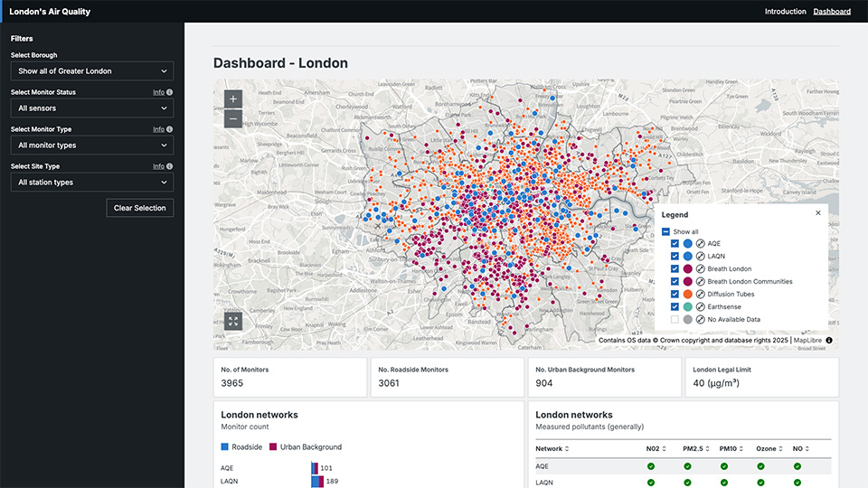Screen dimensions: 868x488
Task: Click the teal Earthsense legend dot
Action: tap(687, 307)
